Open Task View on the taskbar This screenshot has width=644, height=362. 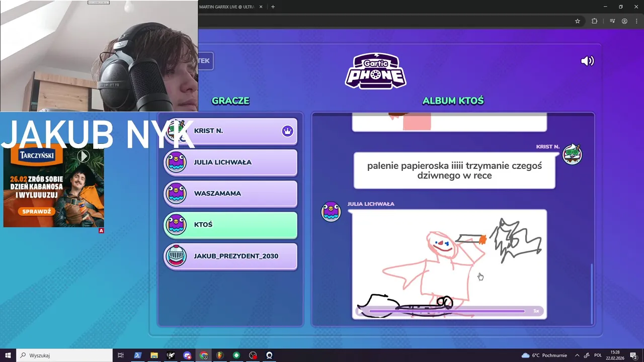(121, 355)
